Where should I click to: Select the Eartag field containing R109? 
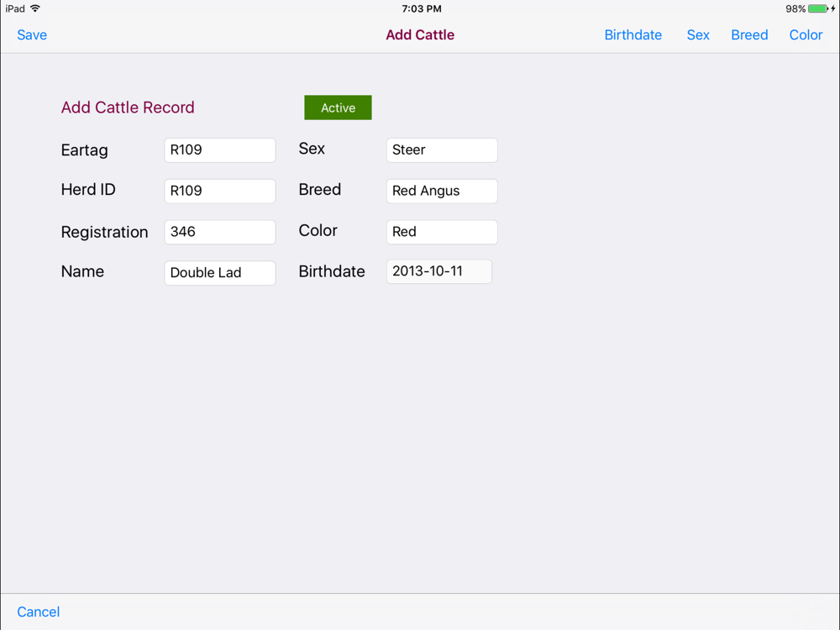[x=219, y=150]
